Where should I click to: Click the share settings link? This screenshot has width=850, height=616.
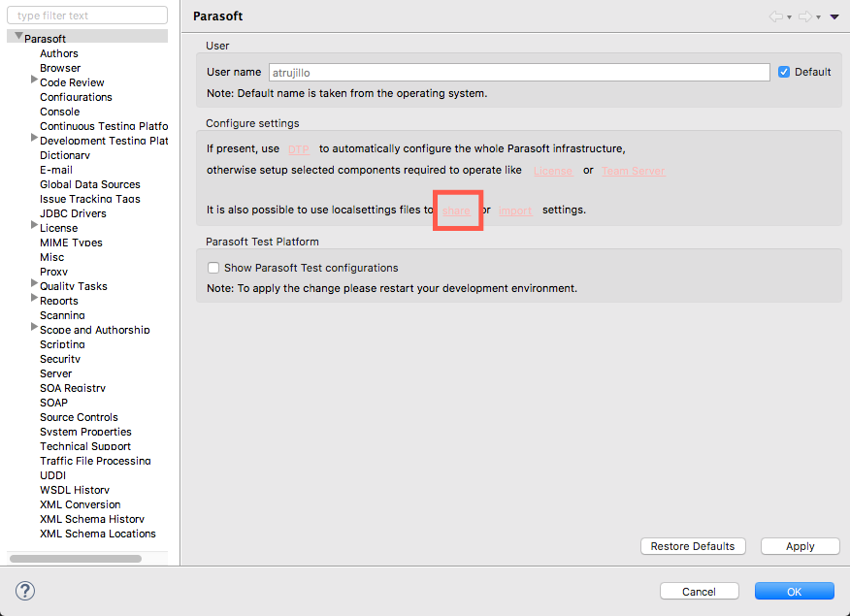tap(456, 211)
